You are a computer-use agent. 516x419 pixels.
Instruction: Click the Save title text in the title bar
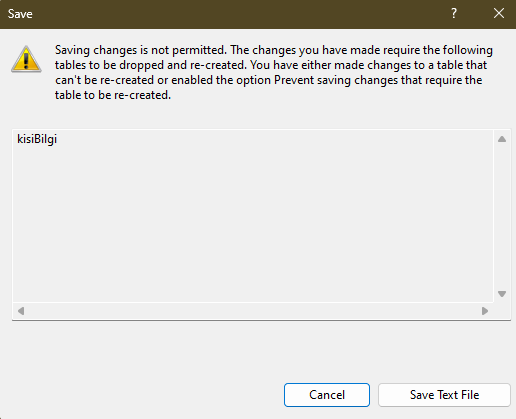pos(20,14)
